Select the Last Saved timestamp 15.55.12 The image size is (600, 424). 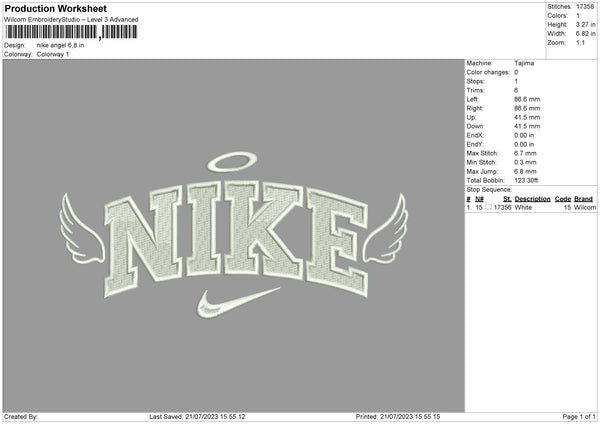point(232,416)
